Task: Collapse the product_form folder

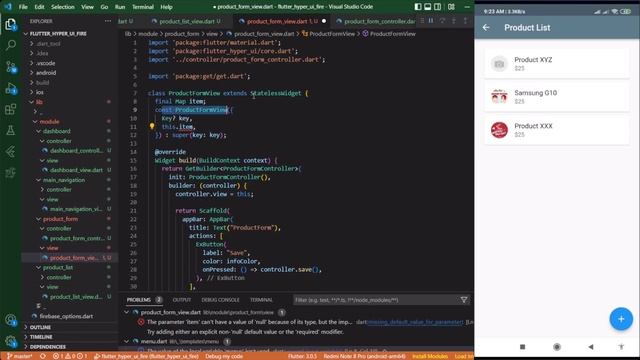Action: click(60, 219)
